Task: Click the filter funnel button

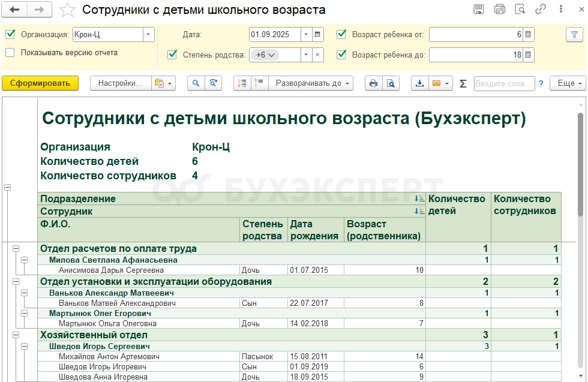Action: pyautogui.click(x=574, y=35)
